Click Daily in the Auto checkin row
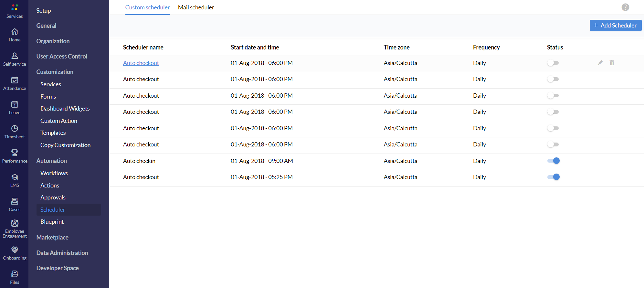Screen dimensions: 644x288 coord(480,161)
